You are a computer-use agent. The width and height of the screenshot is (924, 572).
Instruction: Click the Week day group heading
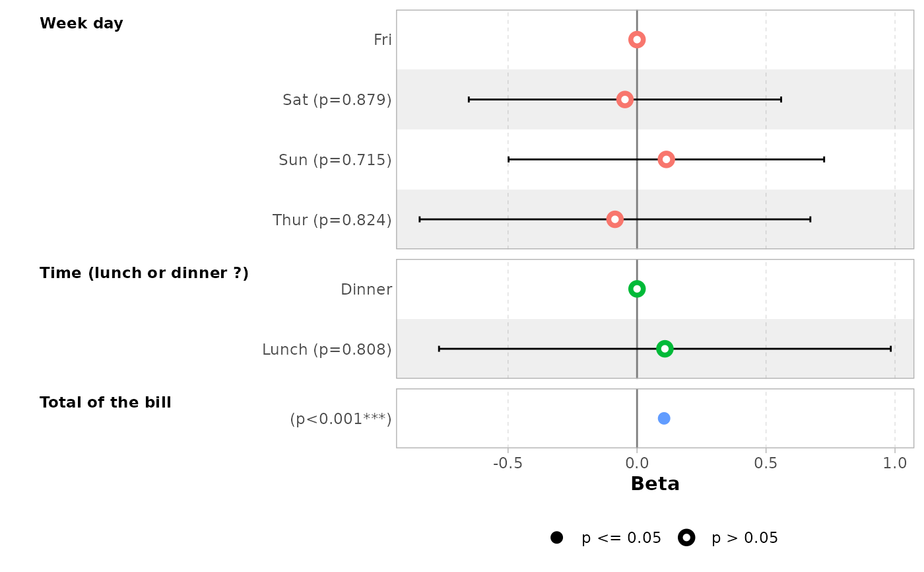(x=81, y=24)
